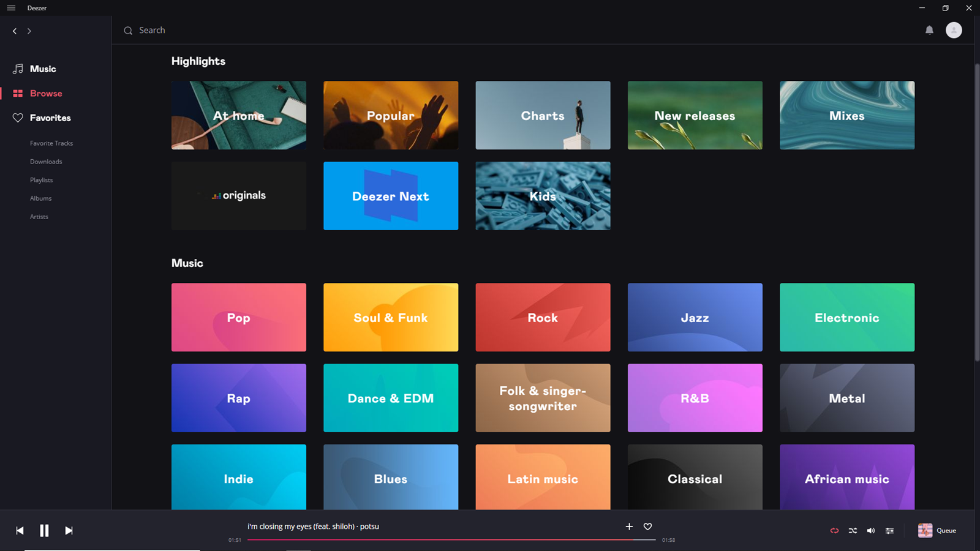Image resolution: width=980 pixels, height=551 pixels.
Task: Open the Queue panel
Action: pos(937,531)
